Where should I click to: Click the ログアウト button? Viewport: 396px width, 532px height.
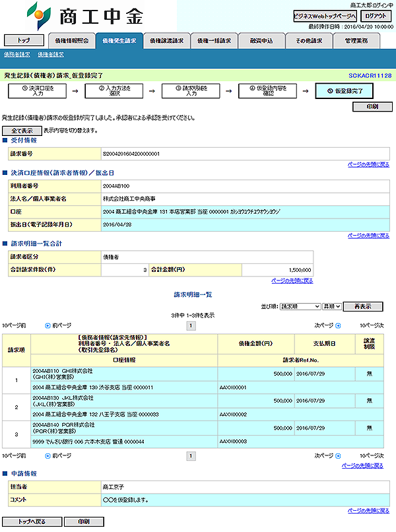(x=376, y=16)
